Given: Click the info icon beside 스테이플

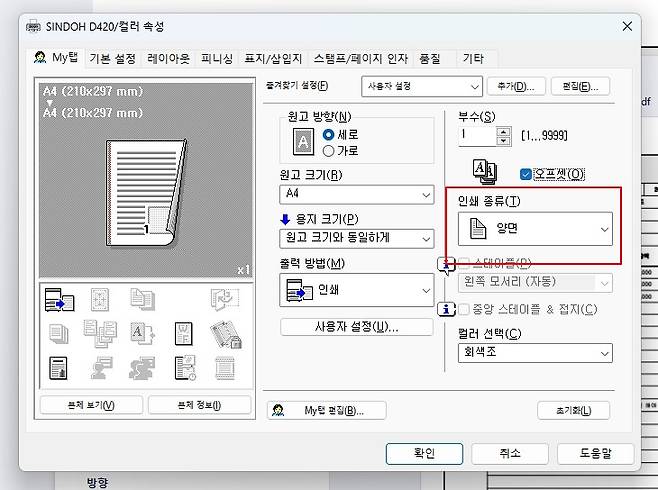Looking at the screenshot, I should tap(448, 264).
